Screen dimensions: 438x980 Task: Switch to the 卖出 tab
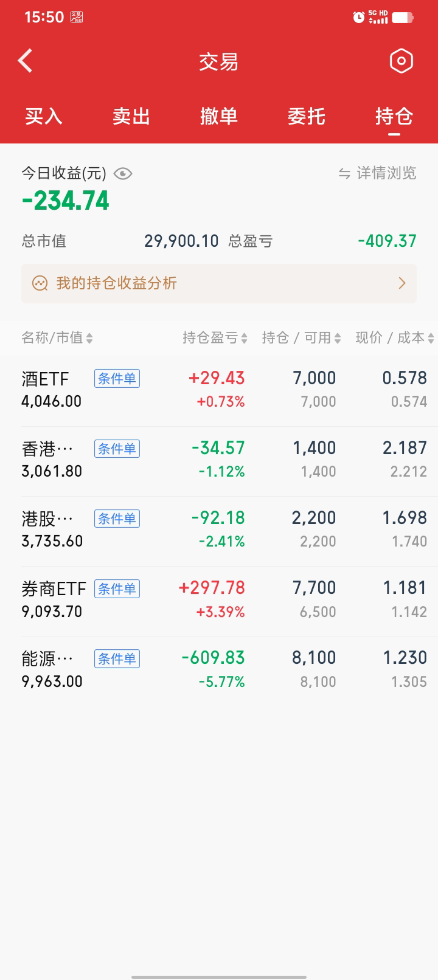[131, 116]
